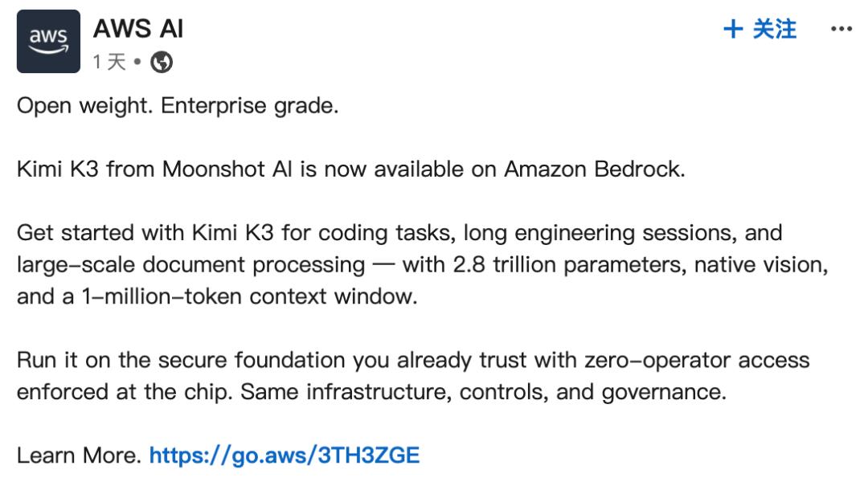
Task: Follow AWS AI with the 关注 button
Action: click(760, 29)
